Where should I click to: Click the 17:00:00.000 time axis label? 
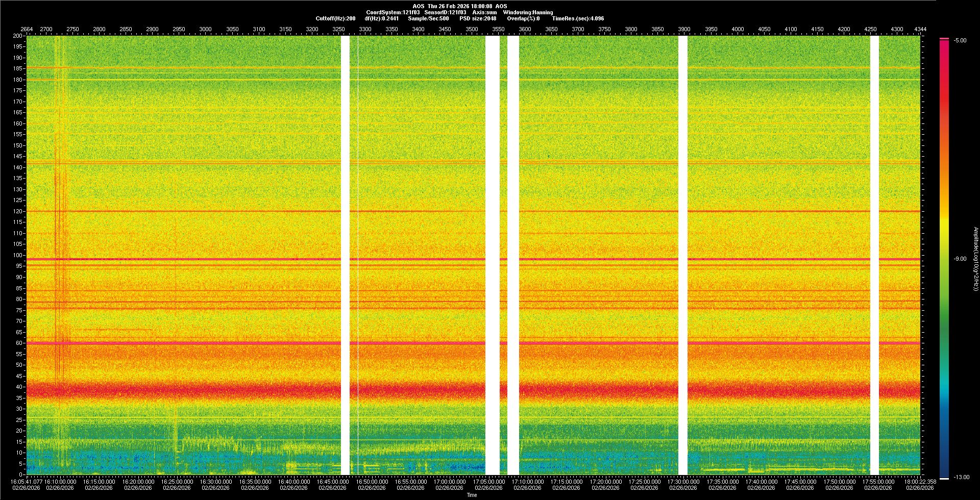450,482
